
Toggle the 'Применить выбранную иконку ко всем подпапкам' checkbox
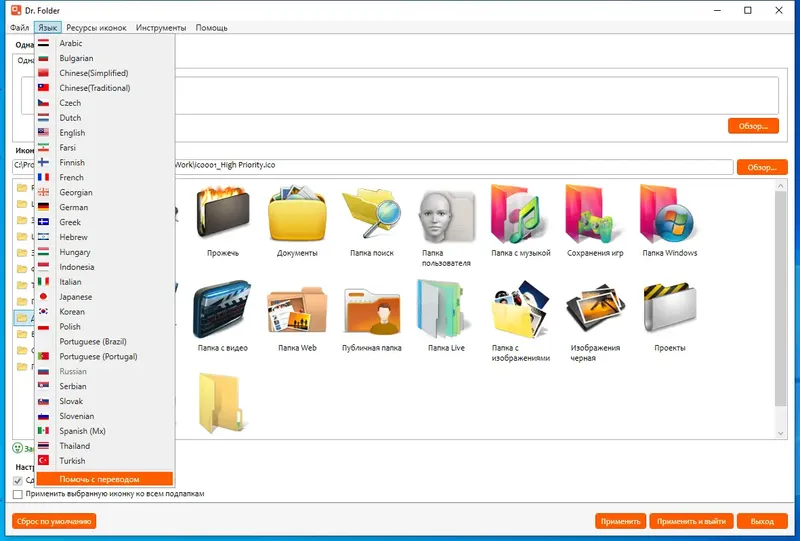tap(17, 494)
